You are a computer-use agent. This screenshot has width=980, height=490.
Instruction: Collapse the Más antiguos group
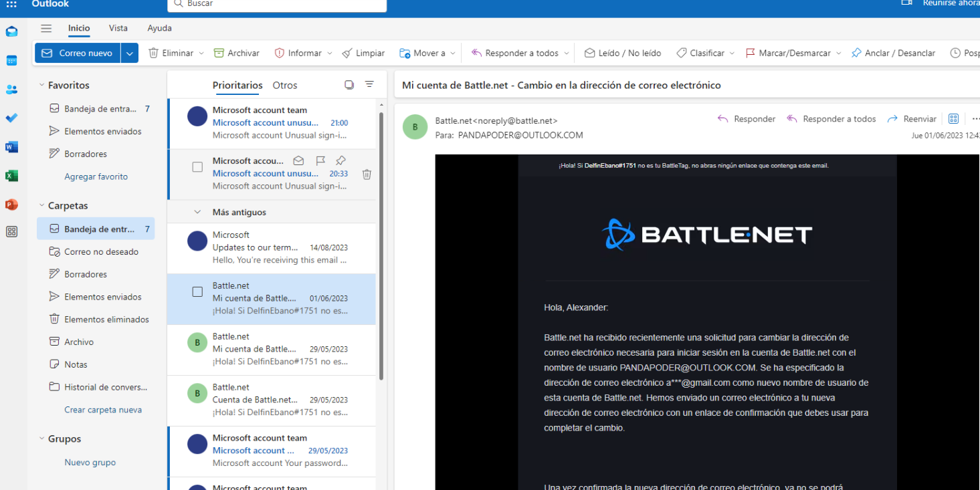[197, 212]
